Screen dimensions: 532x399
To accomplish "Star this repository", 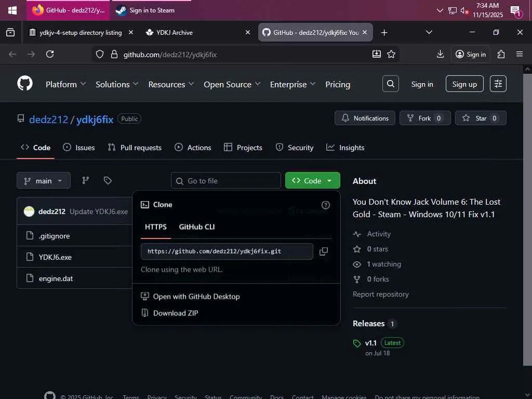I will click(481, 118).
